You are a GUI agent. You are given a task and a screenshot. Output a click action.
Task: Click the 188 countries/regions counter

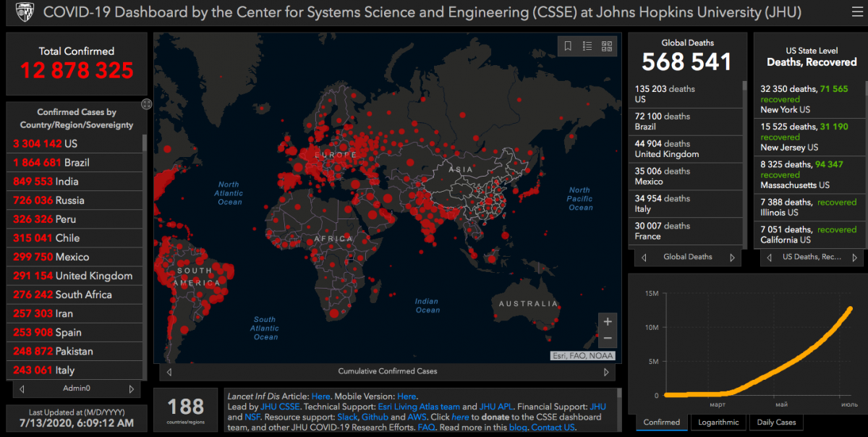pos(186,410)
